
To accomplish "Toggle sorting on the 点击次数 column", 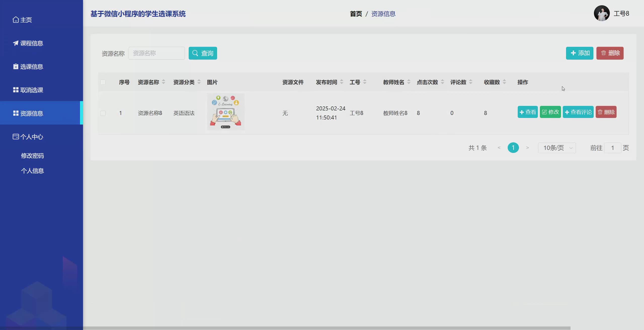I will click(443, 82).
